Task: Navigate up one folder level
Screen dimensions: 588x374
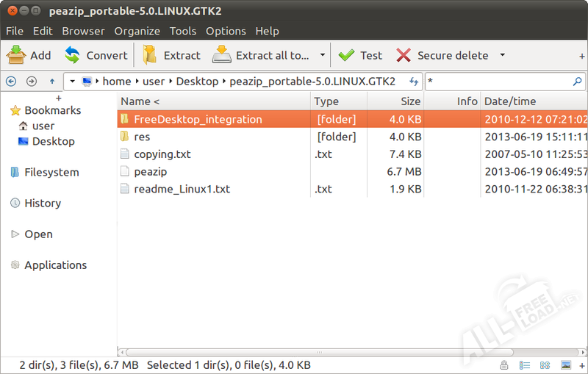Action: [x=52, y=82]
